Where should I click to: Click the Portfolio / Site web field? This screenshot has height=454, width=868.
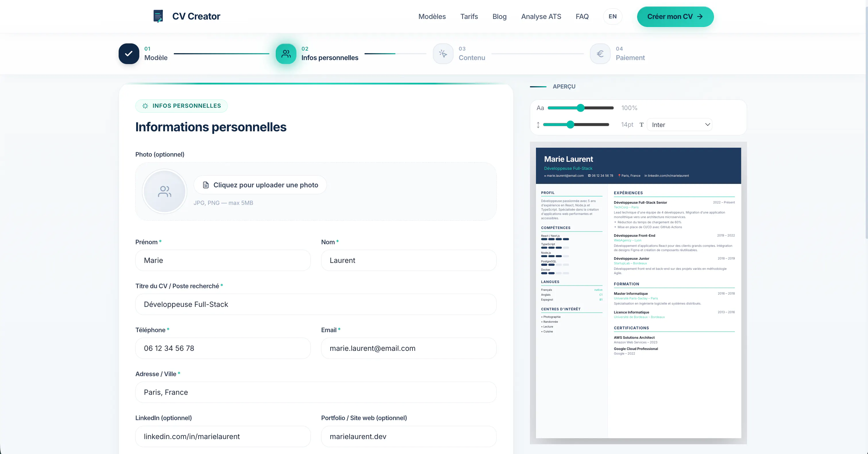[408, 436]
